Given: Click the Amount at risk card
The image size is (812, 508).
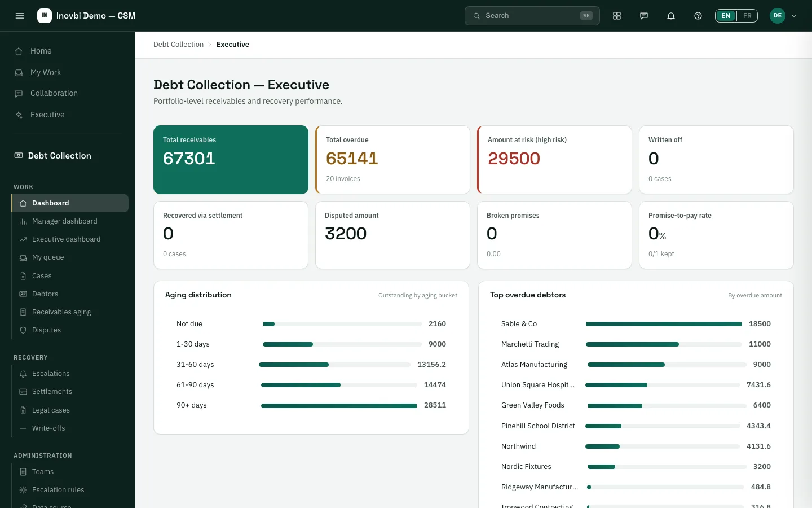Looking at the screenshot, I should [554, 160].
